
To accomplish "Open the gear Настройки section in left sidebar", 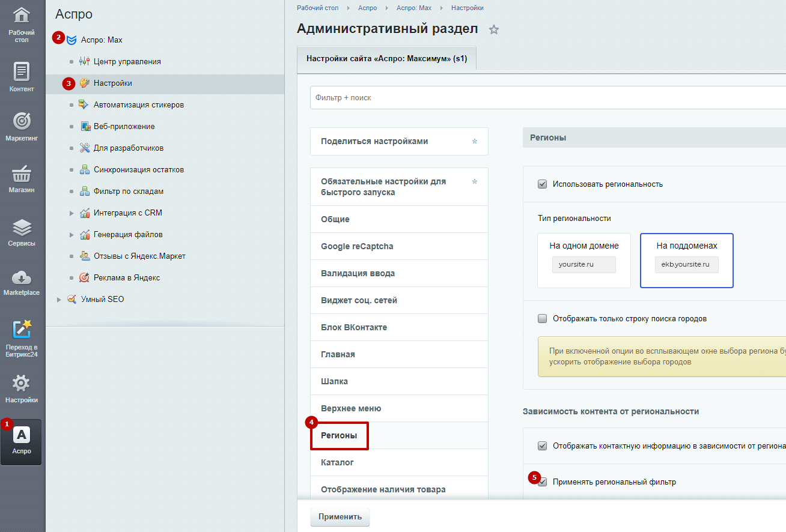I will 22,388.
